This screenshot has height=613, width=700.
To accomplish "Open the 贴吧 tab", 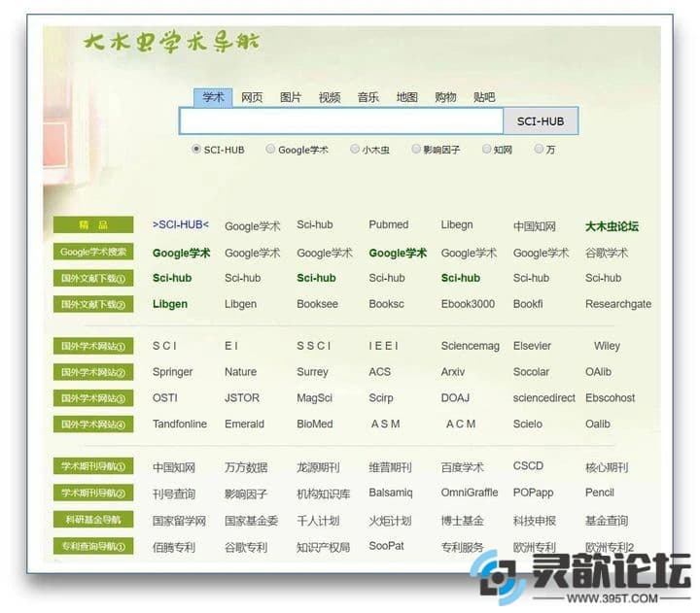I will 484,97.
